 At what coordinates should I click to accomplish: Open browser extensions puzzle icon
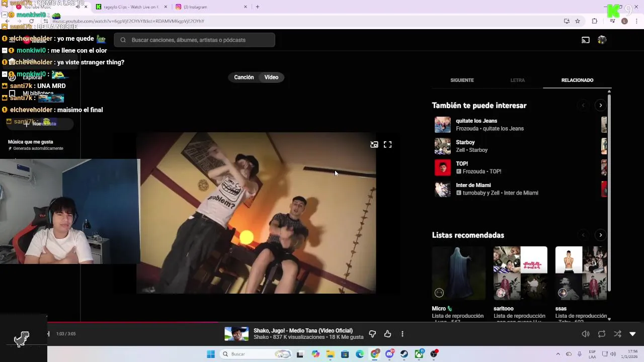click(595, 21)
